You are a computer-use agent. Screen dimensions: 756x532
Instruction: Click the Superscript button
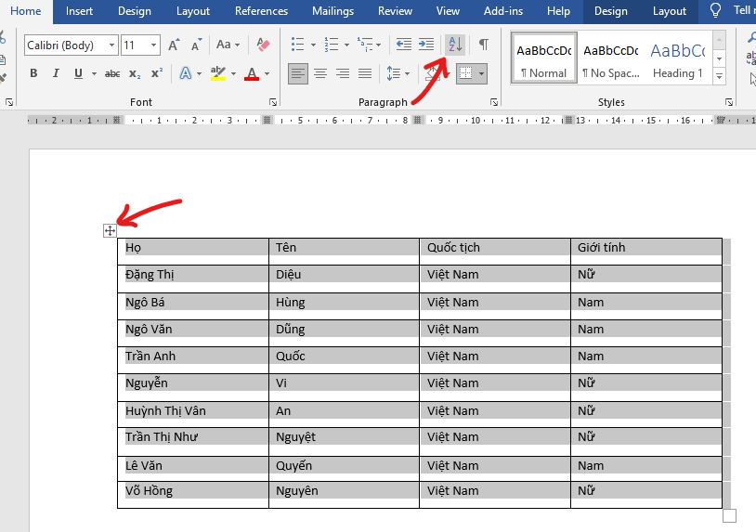[x=156, y=73]
